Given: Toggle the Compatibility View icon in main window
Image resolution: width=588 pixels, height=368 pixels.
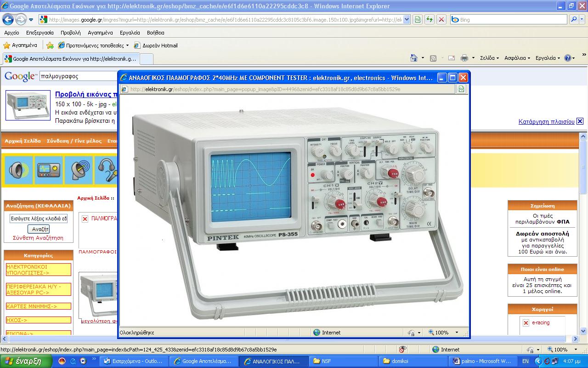Looking at the screenshot, I should click(x=418, y=20).
